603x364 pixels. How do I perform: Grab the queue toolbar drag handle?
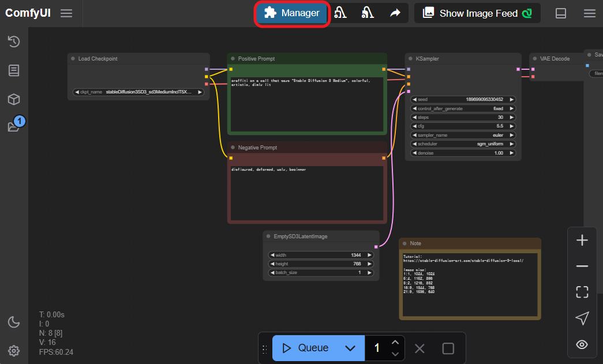point(265,349)
